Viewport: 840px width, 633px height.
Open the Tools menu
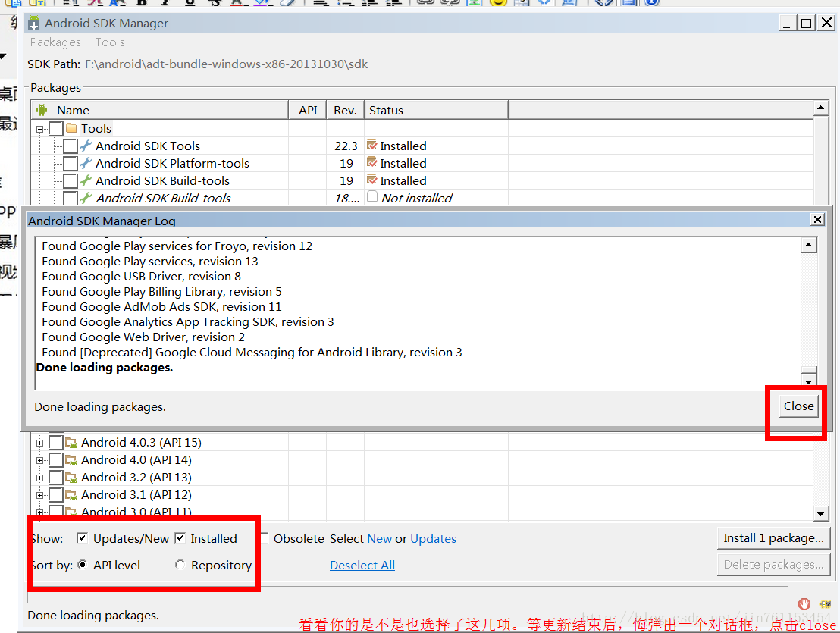click(110, 42)
